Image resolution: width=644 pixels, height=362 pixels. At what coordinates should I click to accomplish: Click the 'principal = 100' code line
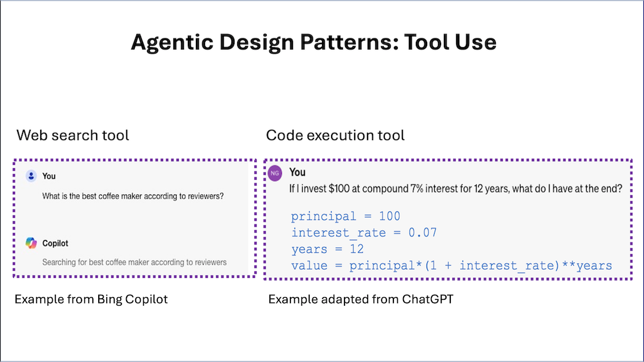[346, 217]
